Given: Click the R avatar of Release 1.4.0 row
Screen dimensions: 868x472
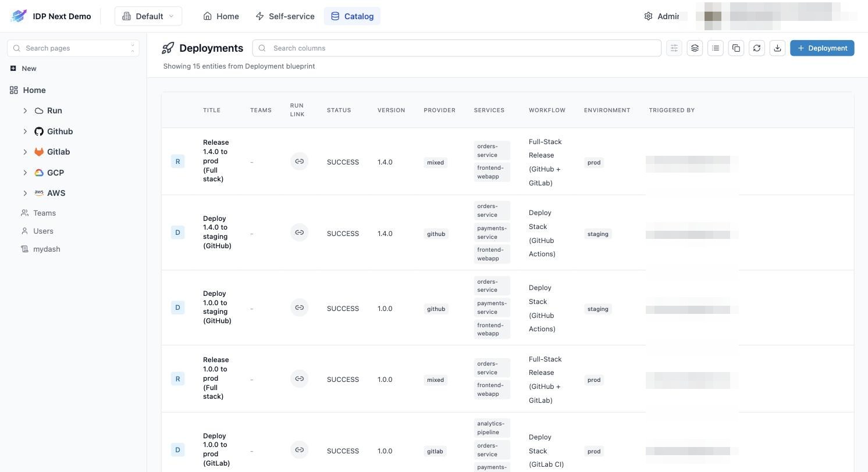Looking at the screenshot, I should [x=177, y=162].
